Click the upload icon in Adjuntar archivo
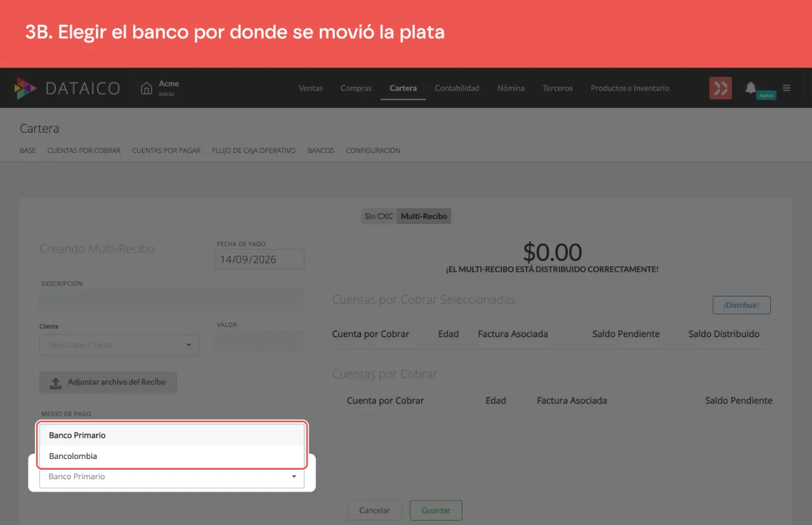The width and height of the screenshot is (812, 525). click(x=56, y=383)
